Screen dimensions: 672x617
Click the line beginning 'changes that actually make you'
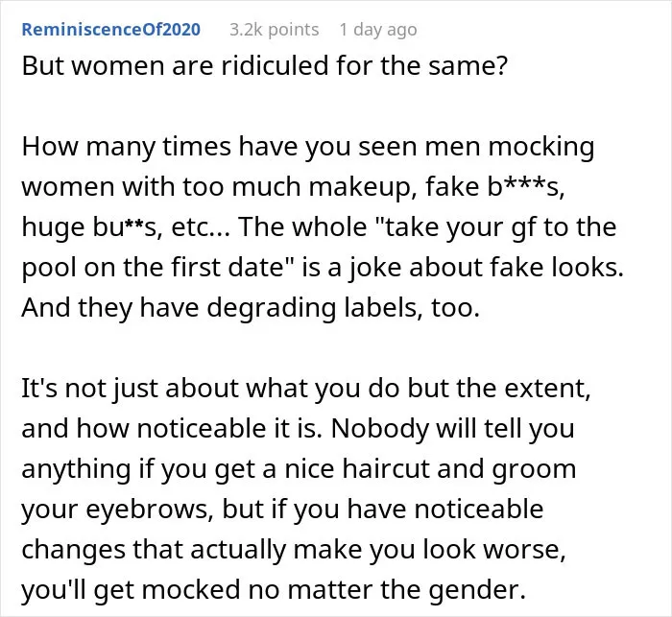click(294, 549)
